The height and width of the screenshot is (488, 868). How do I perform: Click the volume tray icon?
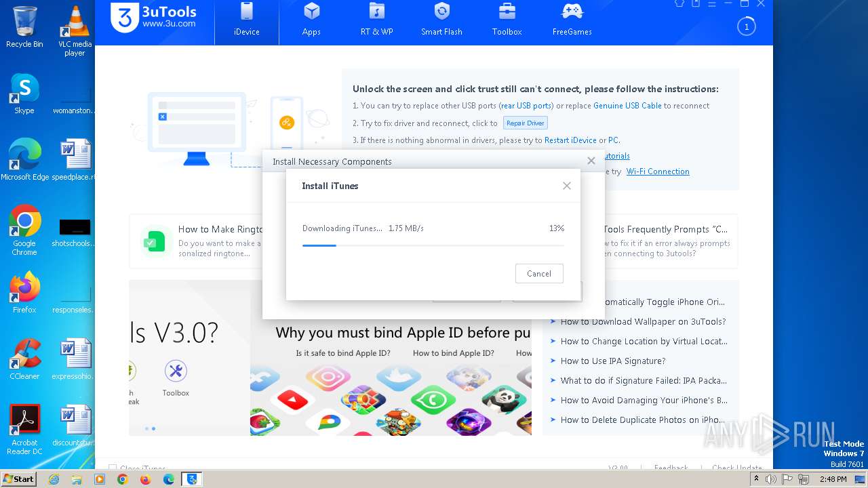[x=771, y=479]
